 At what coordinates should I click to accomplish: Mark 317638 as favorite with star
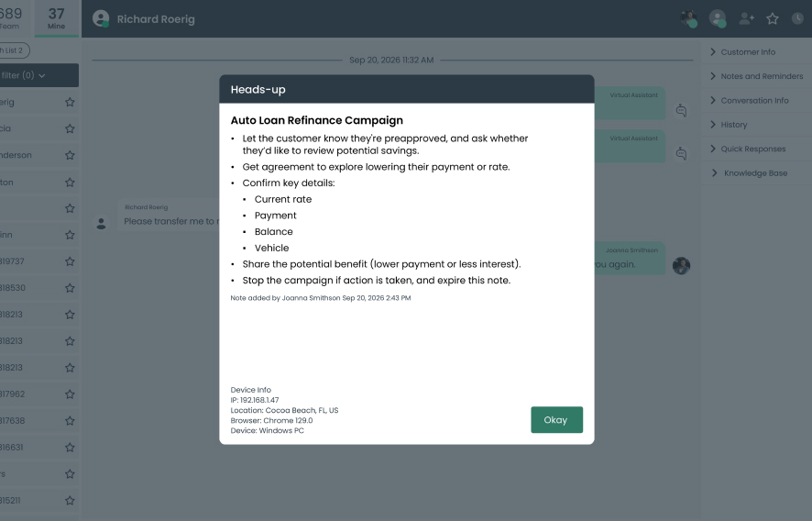pos(70,420)
